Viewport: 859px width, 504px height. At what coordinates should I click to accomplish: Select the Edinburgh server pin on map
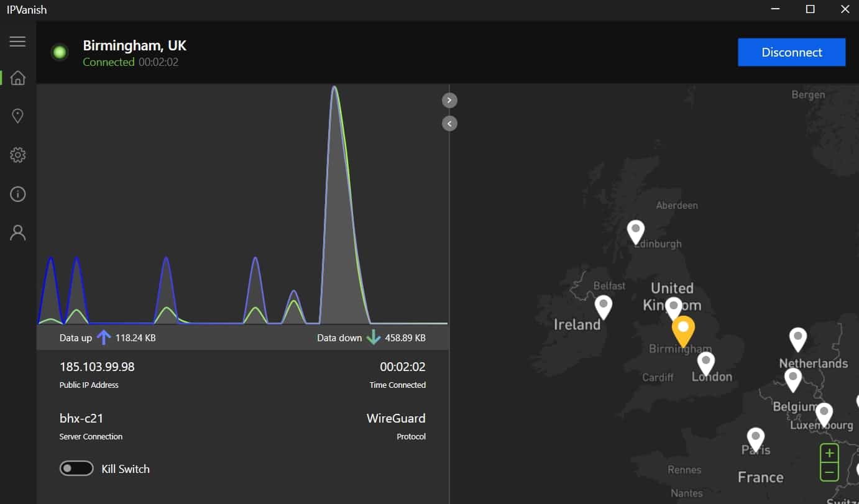point(635,232)
